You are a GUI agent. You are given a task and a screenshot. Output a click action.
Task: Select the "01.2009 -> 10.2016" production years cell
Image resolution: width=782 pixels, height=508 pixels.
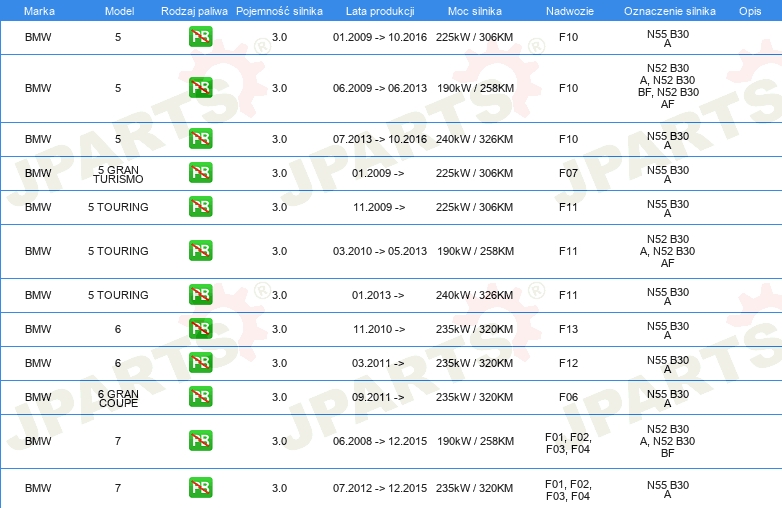pyautogui.click(x=380, y=37)
